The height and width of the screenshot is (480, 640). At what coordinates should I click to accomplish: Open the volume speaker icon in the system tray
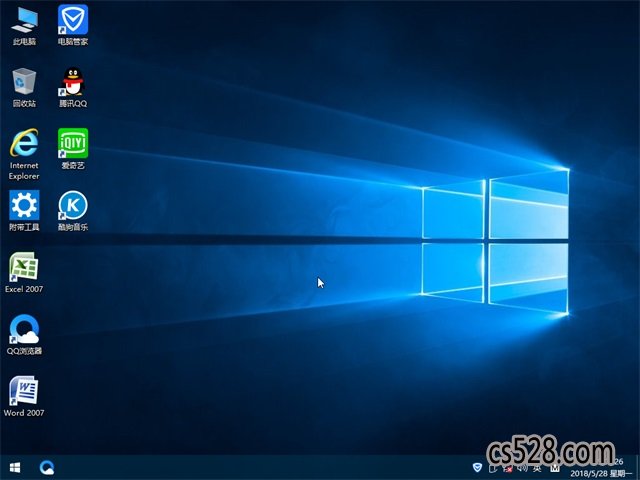[x=522, y=468]
